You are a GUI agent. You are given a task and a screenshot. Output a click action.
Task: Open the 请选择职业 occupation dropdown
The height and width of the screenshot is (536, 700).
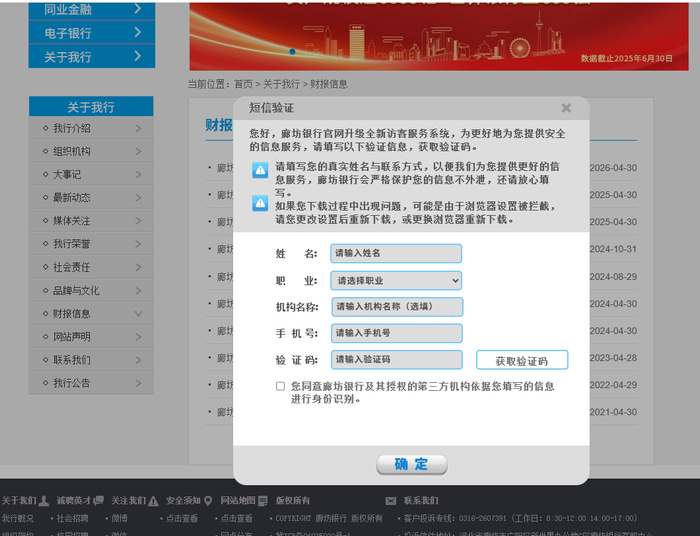(396, 281)
